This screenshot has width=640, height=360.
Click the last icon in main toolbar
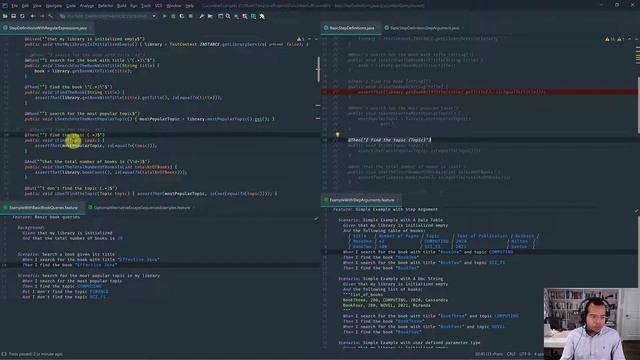262,16
